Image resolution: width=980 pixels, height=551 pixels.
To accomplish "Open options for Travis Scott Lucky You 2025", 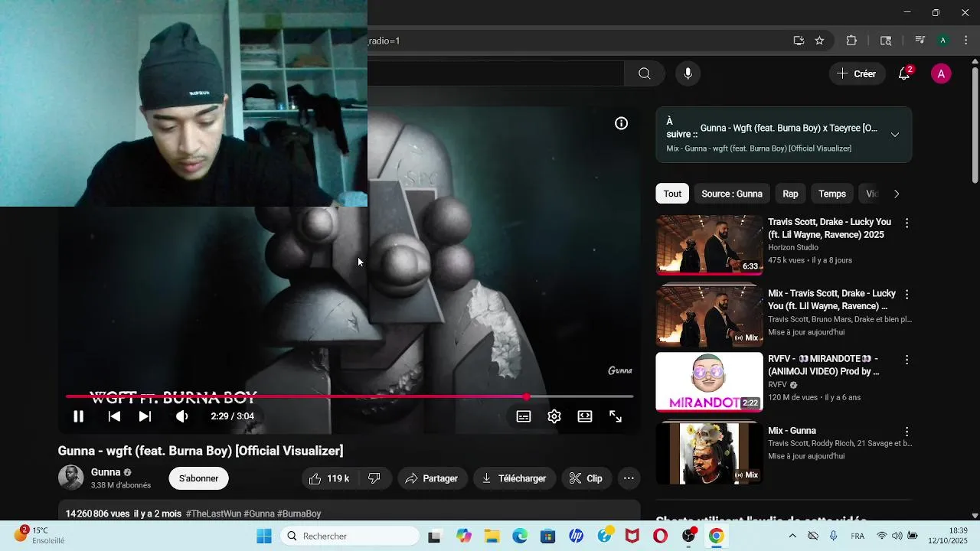I will 906,223.
